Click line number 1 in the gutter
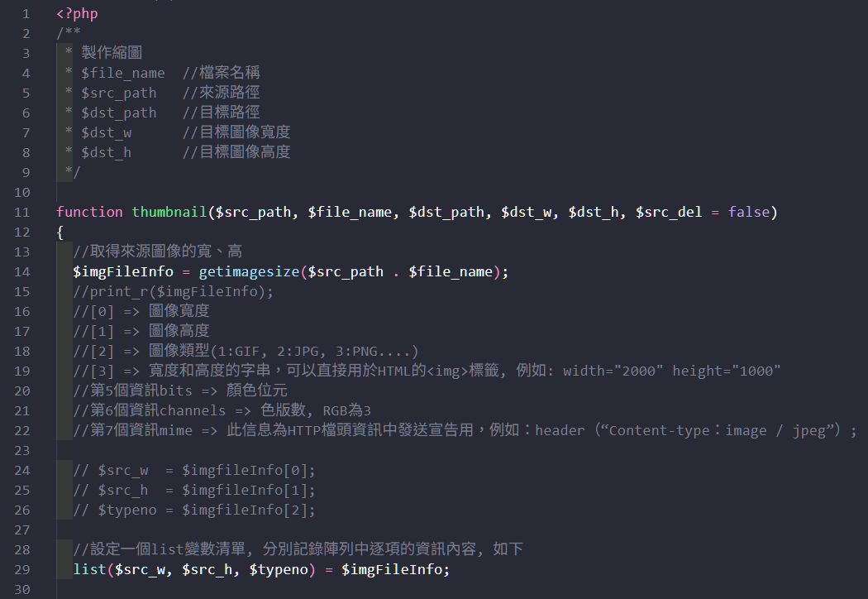The width and height of the screenshot is (868, 599). coord(26,13)
